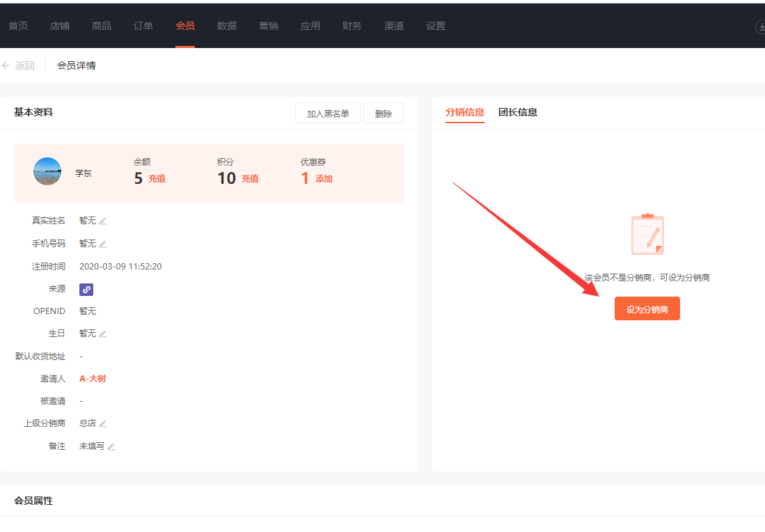The image size is (765, 532).
Task: Click the download icon in top bar
Action: point(761,27)
